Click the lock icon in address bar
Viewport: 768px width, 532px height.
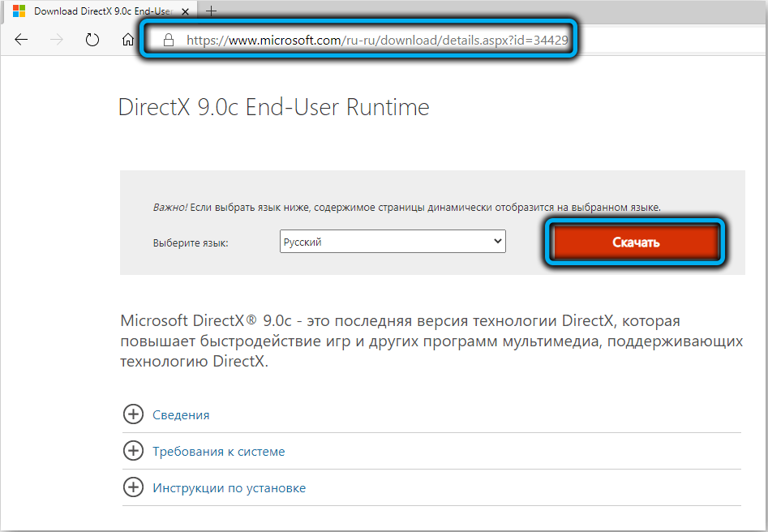click(x=169, y=40)
